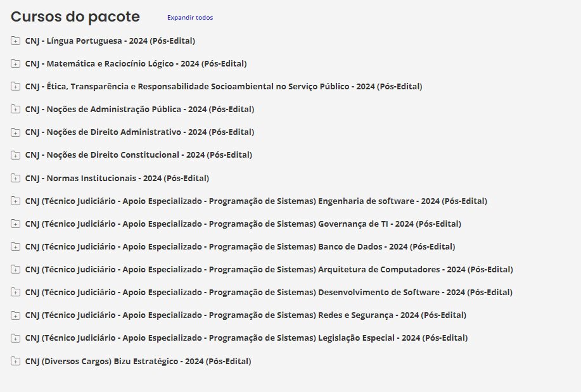Open Desenvolvimento de Software course title

click(x=269, y=293)
